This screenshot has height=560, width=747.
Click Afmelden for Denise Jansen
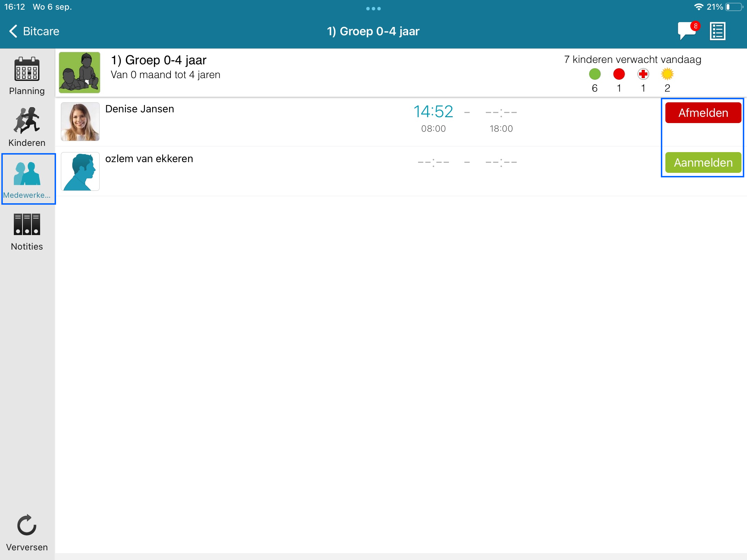[703, 113]
